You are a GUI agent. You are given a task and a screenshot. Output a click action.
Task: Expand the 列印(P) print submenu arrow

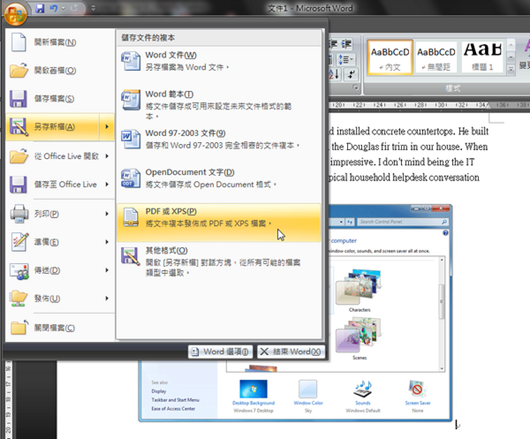coord(107,214)
